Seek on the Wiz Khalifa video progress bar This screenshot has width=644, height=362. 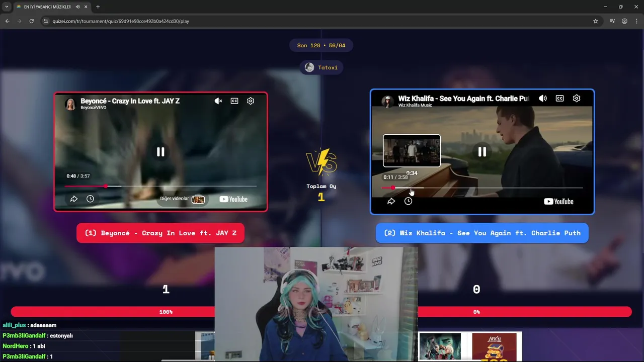coord(482,188)
